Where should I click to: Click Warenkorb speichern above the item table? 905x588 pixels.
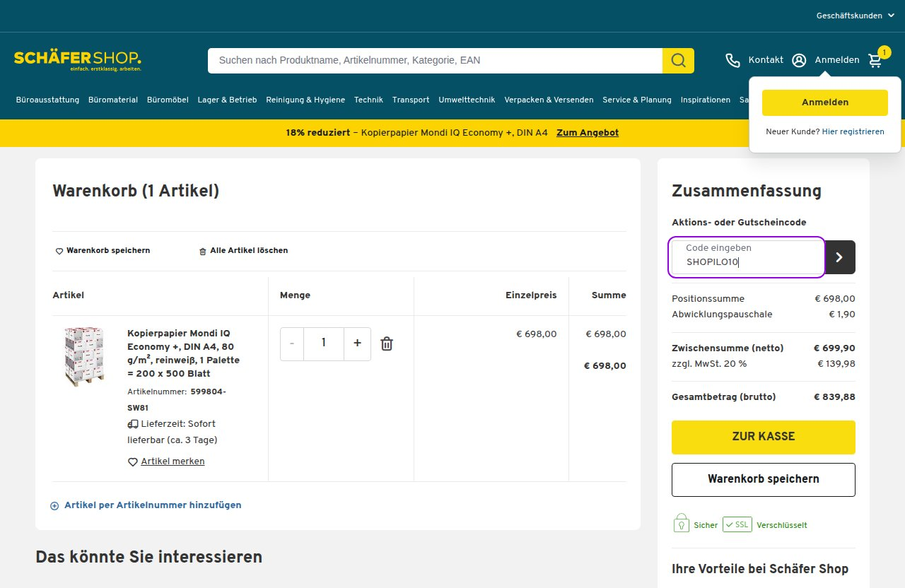point(108,251)
